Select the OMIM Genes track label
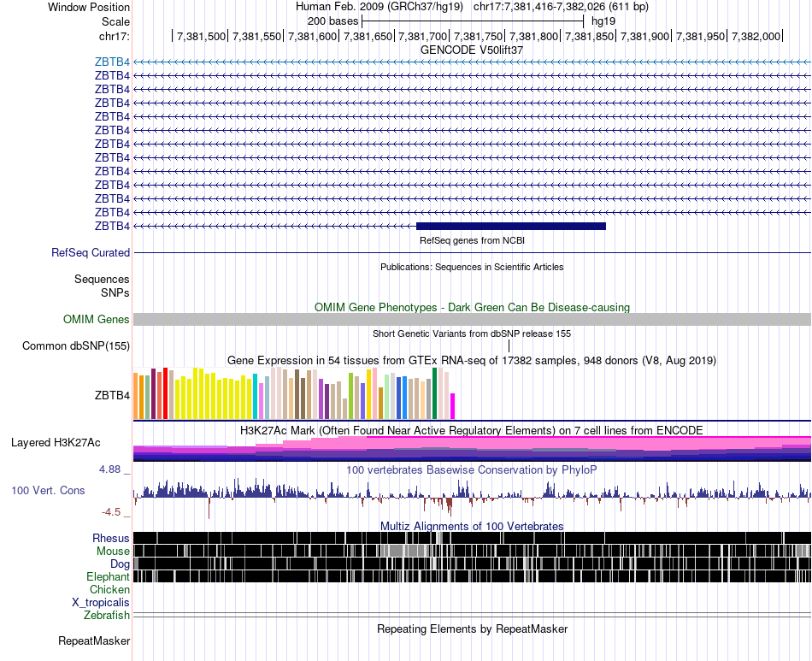This screenshot has width=812, height=661. [x=97, y=319]
